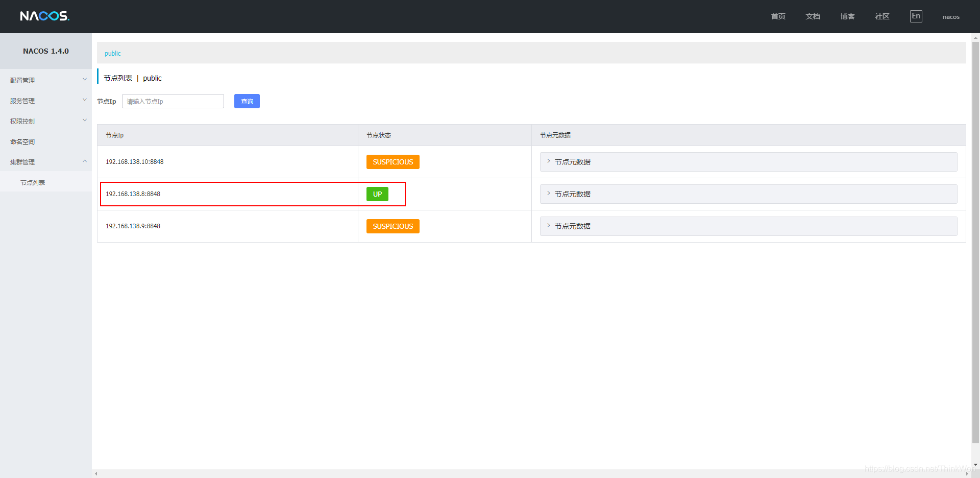This screenshot has height=478, width=980.
Task: Click SUSPICIOUS status of 192.168.138.9:8848
Action: coord(393,226)
